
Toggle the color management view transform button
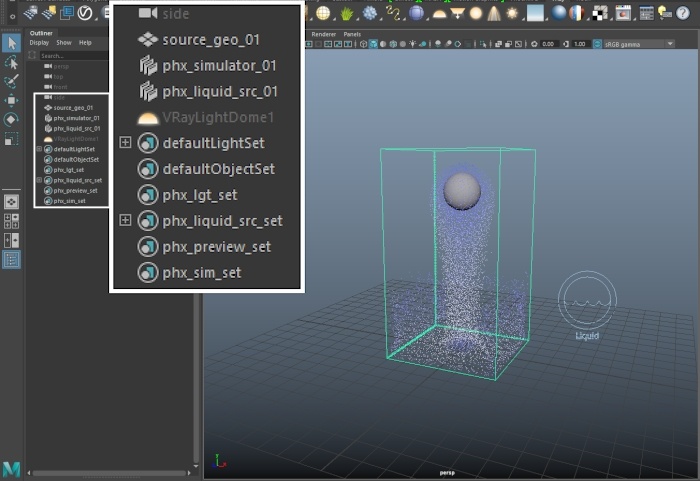point(597,44)
